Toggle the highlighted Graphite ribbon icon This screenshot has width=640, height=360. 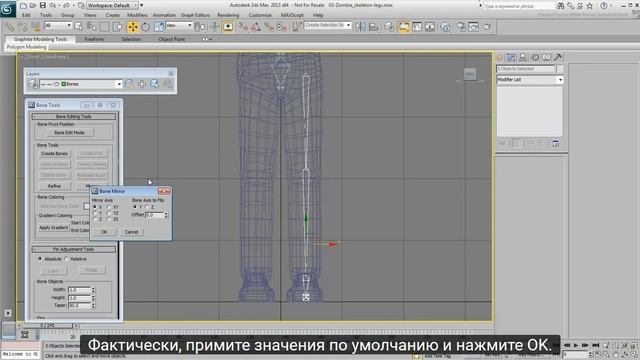(404, 27)
